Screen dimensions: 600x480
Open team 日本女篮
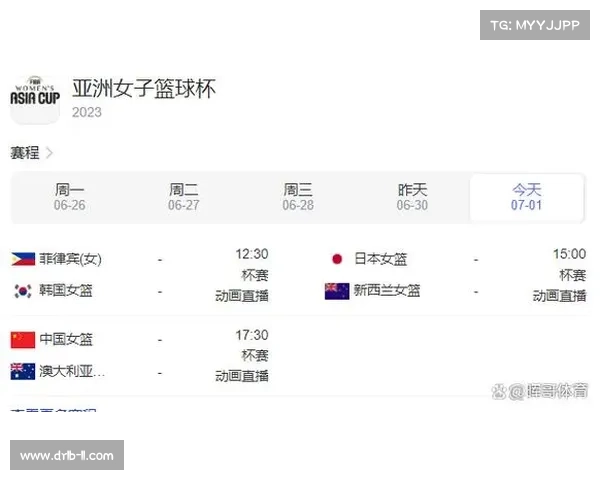pos(380,259)
